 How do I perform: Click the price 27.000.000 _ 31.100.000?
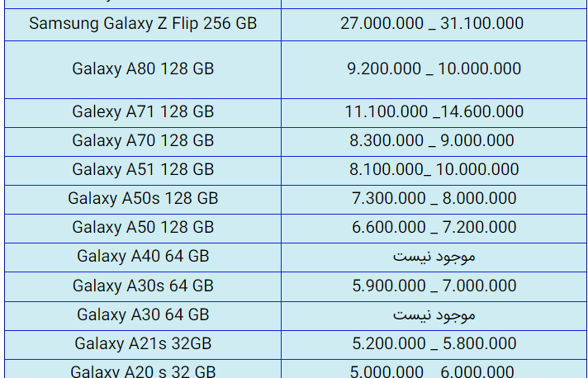click(432, 23)
